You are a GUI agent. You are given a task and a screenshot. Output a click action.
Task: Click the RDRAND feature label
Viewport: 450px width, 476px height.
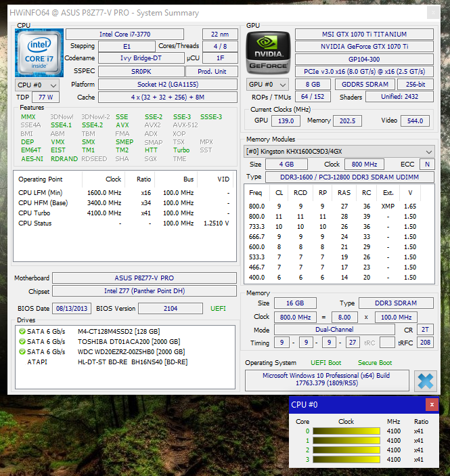click(x=64, y=158)
